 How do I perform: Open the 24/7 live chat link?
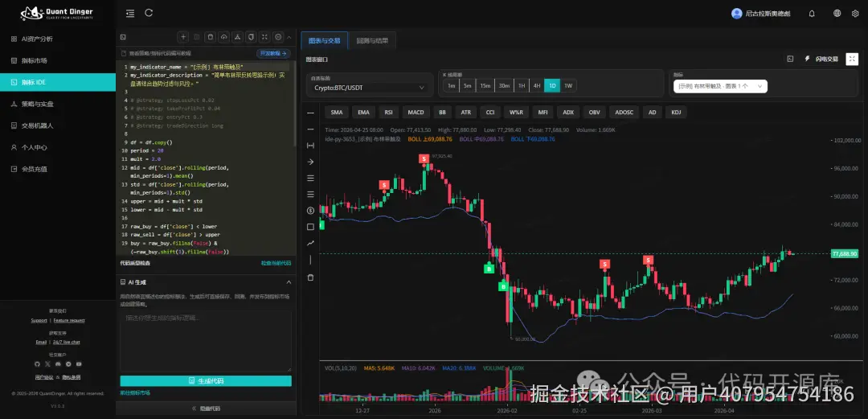coord(67,342)
